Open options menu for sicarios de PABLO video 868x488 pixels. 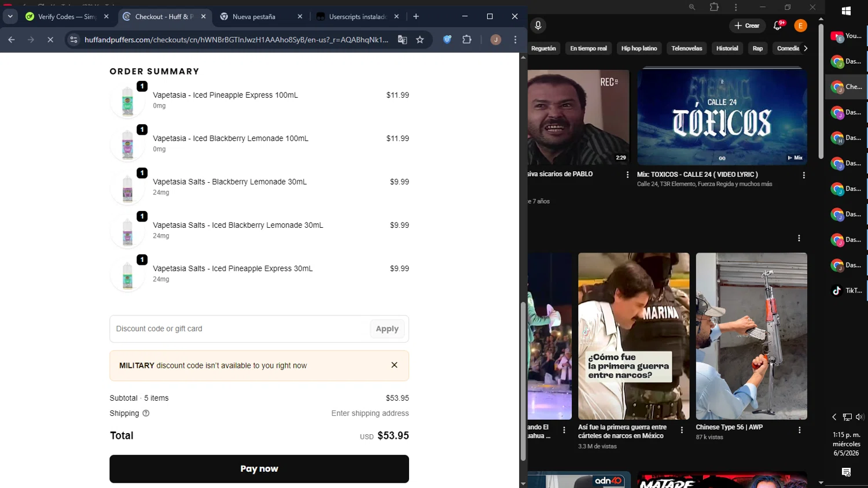(628, 175)
